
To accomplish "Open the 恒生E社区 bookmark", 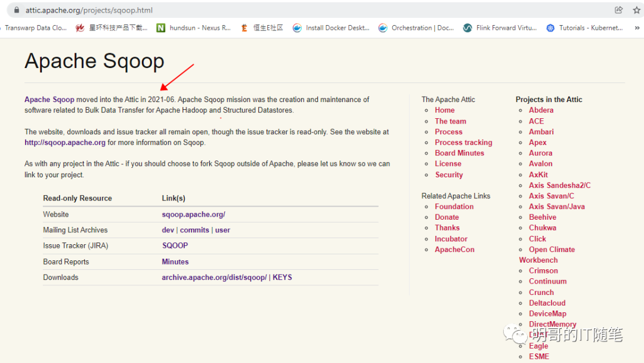I will pos(262,28).
